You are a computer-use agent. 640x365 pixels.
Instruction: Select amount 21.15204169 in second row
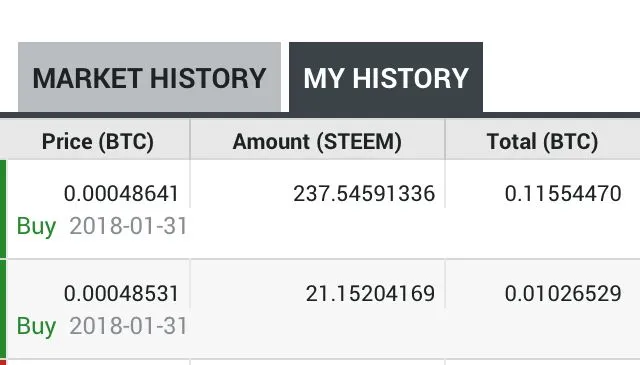coord(370,294)
